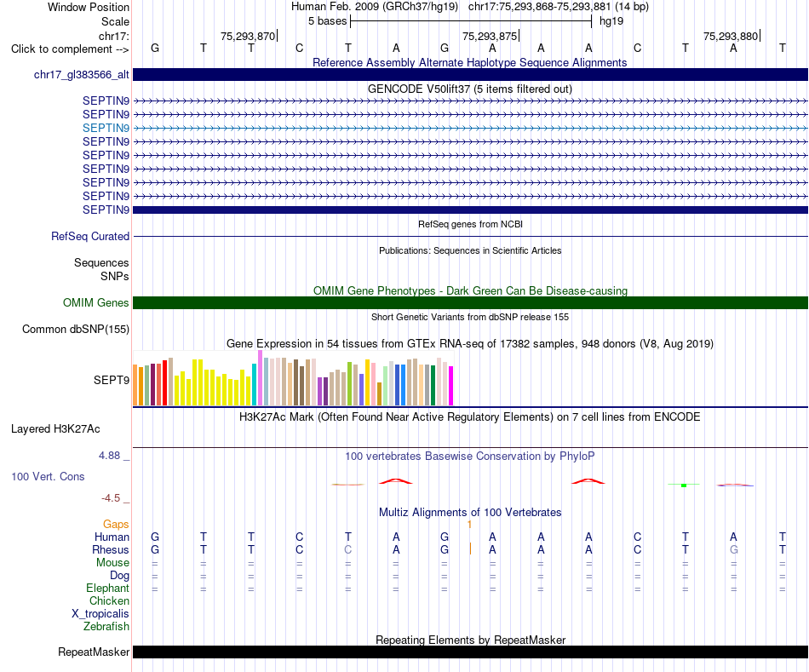Click the -4.5 PhyloP lower scale value
Viewport: 809px width, 672px height.
111,498
